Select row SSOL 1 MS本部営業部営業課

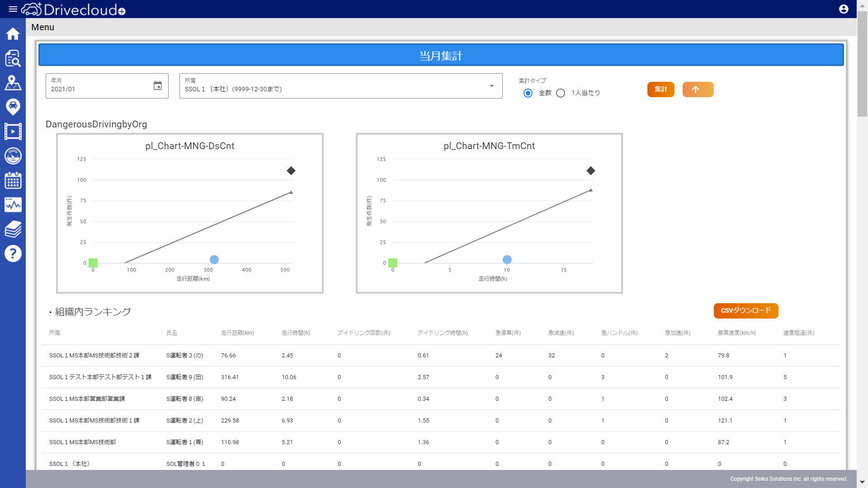[441, 399]
